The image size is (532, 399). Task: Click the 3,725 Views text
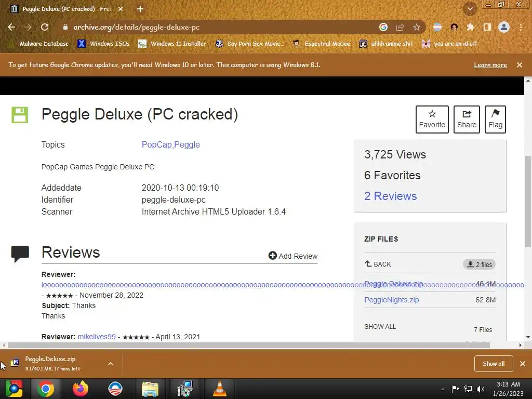[x=395, y=155]
